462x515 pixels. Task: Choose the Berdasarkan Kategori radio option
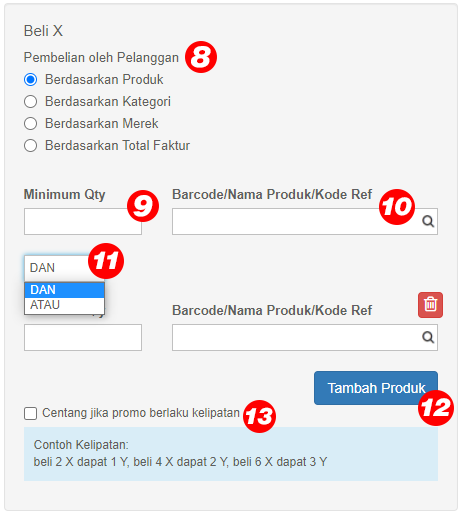[30, 102]
